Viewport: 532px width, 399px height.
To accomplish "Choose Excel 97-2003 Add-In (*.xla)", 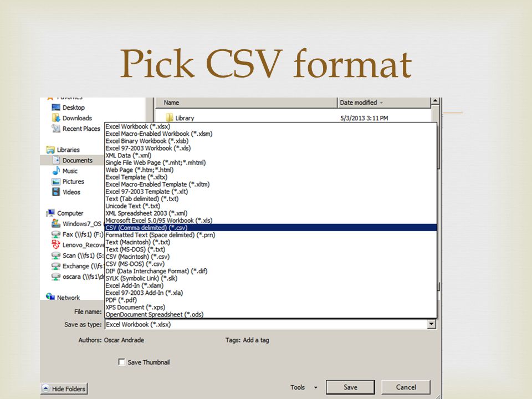I will pyautogui.click(x=270, y=293).
